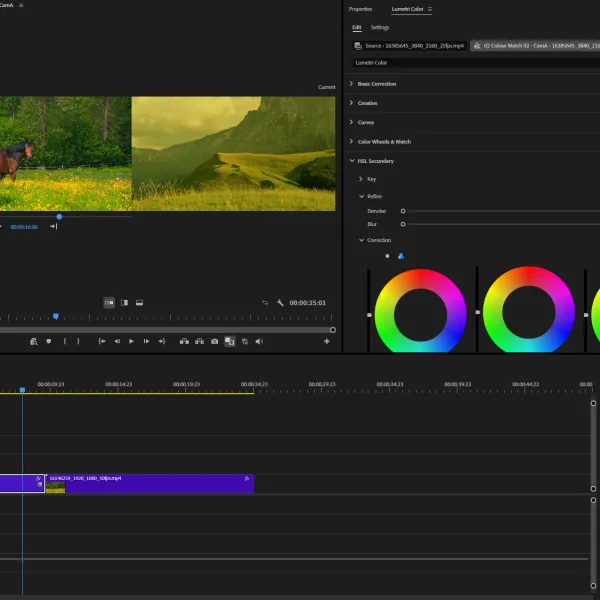Viewport: 600px width, 600px height.
Task: Select the 16146259_1920_1080_50fps.mp4 timeline clip
Action: point(150,484)
